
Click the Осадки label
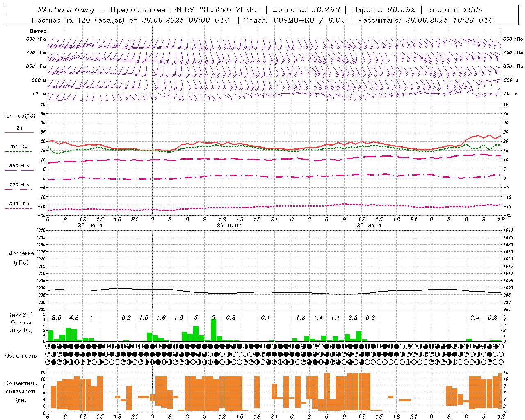(x=21, y=322)
